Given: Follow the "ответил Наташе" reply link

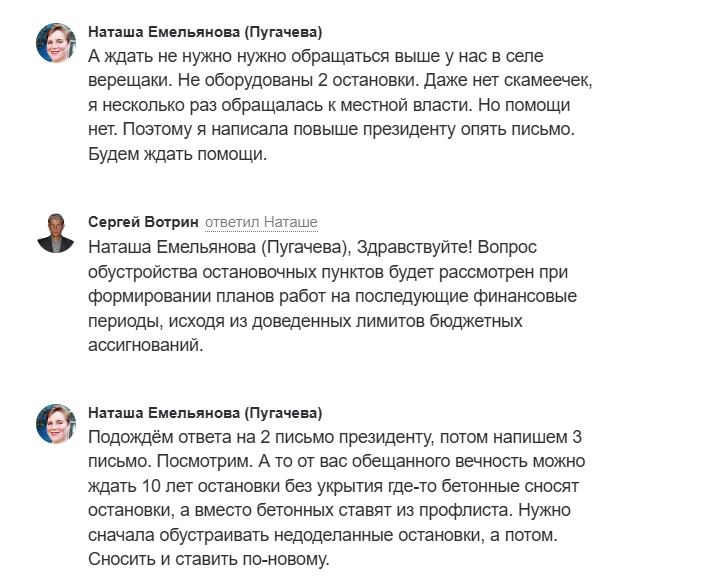Looking at the screenshot, I should point(261,222).
